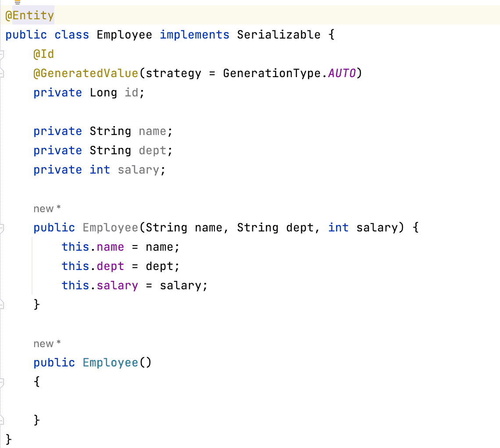Click the @Entity annotation
The height and width of the screenshot is (448, 500).
30,15
